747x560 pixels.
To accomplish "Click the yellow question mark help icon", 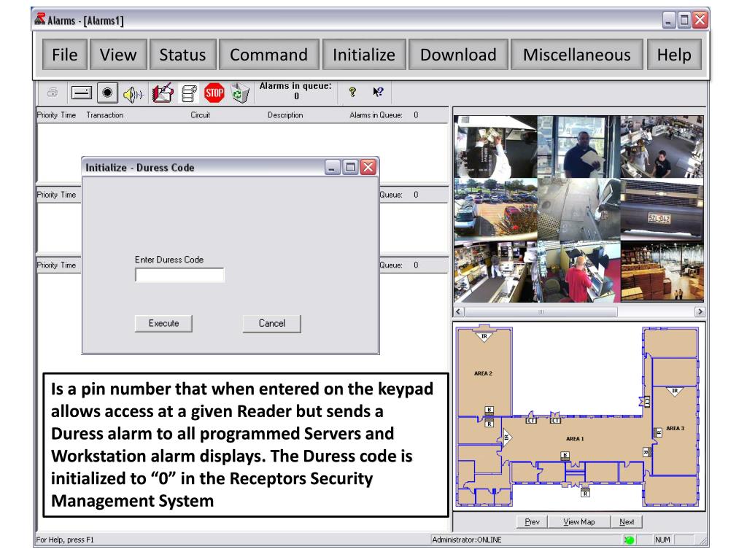I will tap(352, 92).
